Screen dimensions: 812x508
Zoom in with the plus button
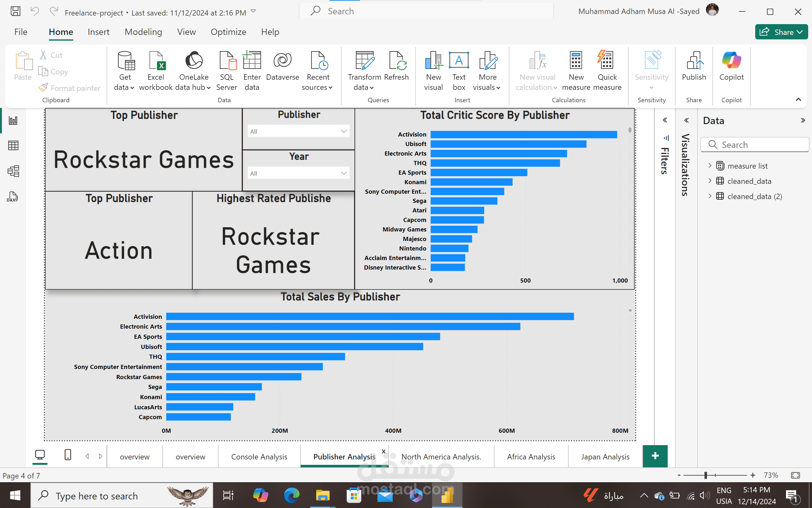coord(753,475)
